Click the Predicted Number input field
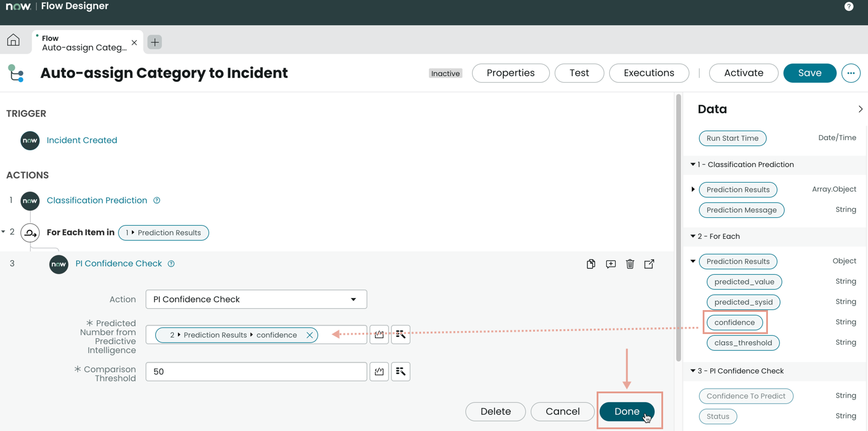 [x=256, y=335]
